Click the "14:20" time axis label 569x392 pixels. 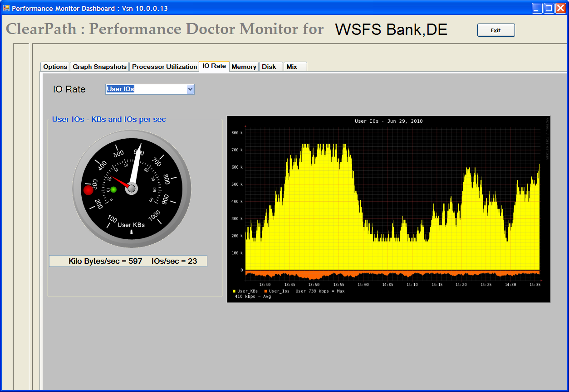coord(461,285)
